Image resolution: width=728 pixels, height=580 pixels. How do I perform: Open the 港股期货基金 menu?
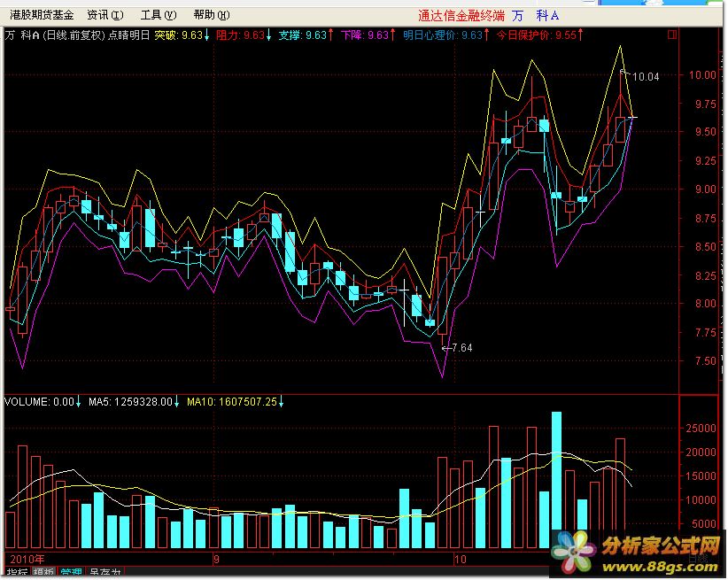[x=42, y=15]
